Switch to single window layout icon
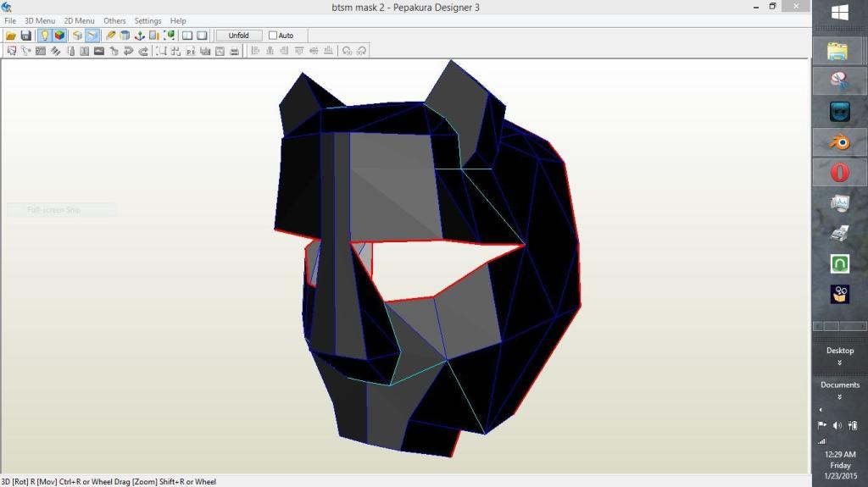Screen dimensions: 868x487 [x=202, y=36]
